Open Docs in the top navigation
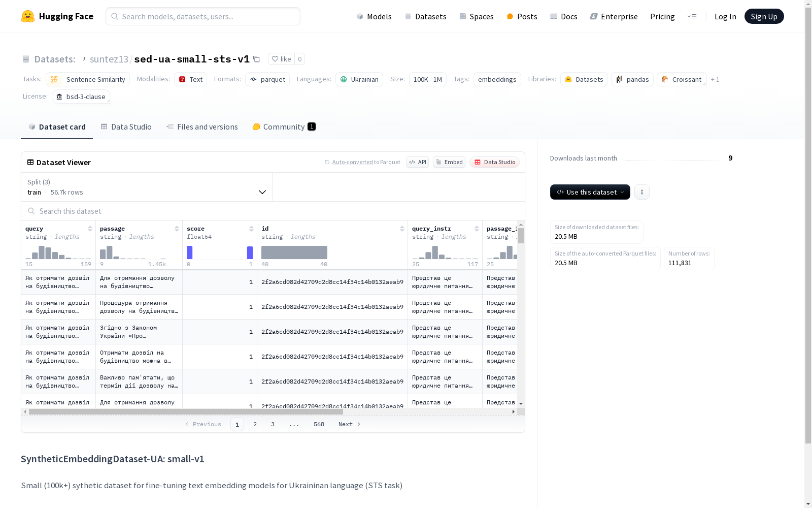This screenshot has width=812, height=508. click(564, 16)
